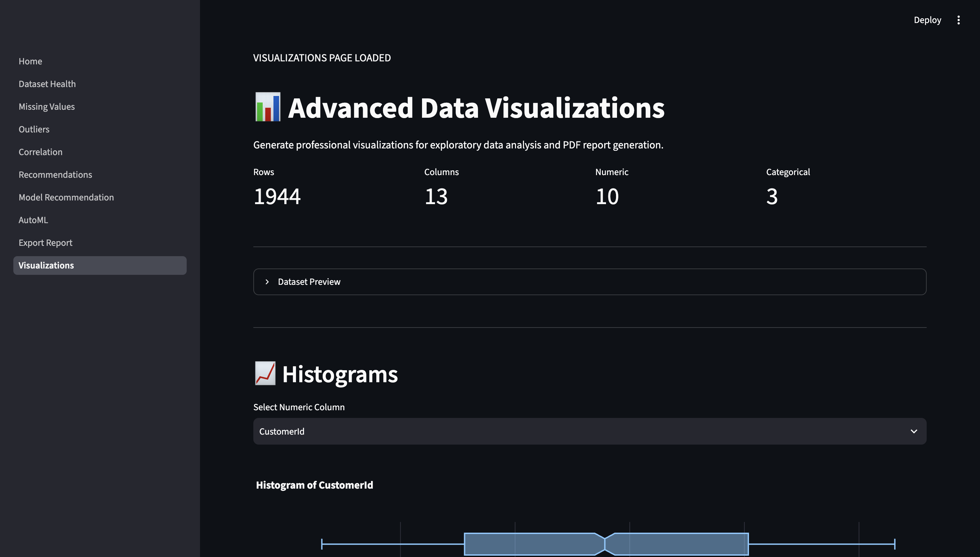
Task: Click the Dataset Preview chevron arrow
Action: [x=267, y=282]
